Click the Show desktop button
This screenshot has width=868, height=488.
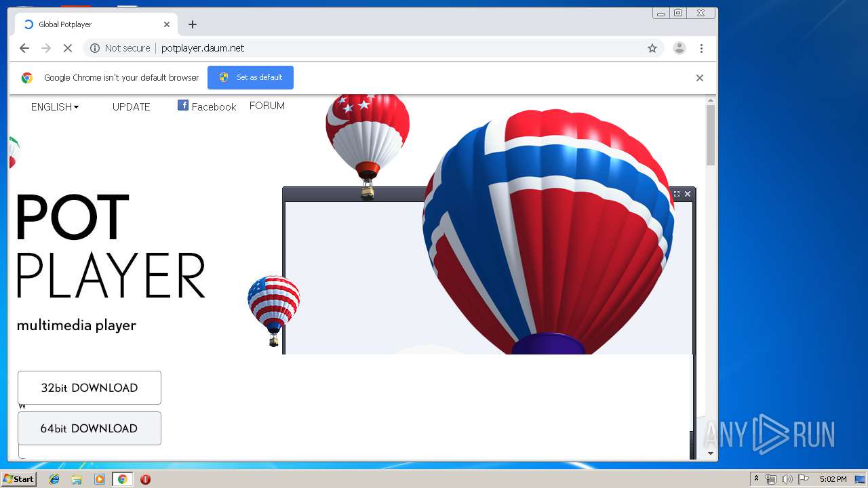tap(861, 479)
